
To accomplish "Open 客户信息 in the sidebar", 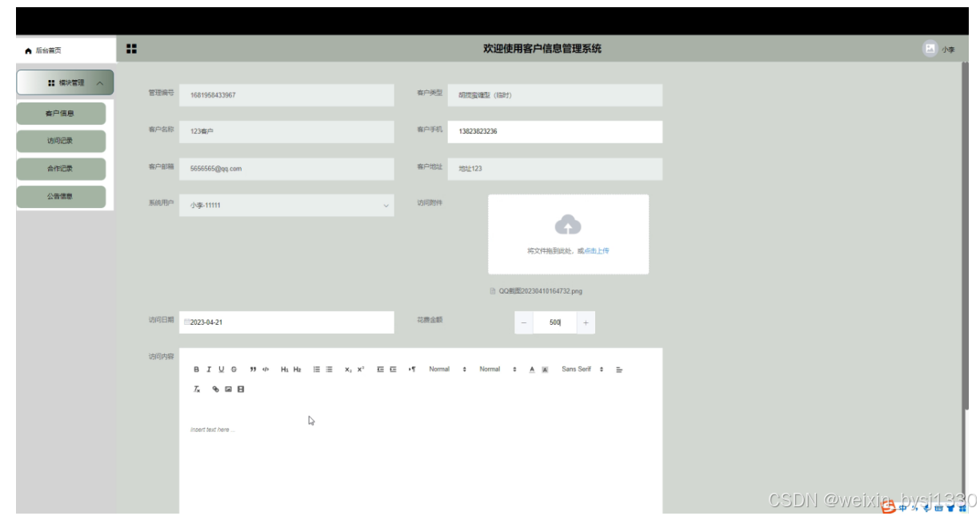I will click(x=61, y=114).
